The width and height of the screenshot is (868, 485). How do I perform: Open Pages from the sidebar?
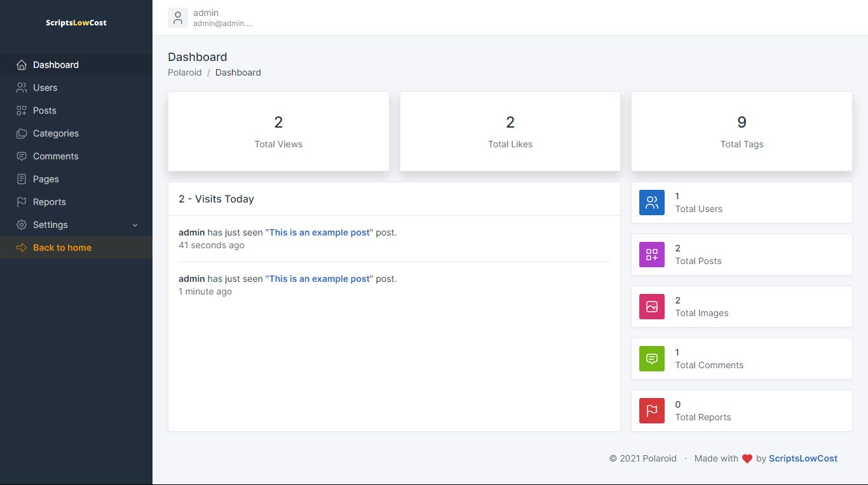(x=46, y=179)
